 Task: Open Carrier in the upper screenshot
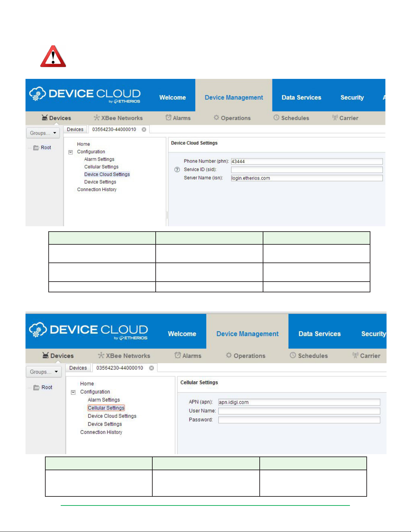tap(345, 118)
